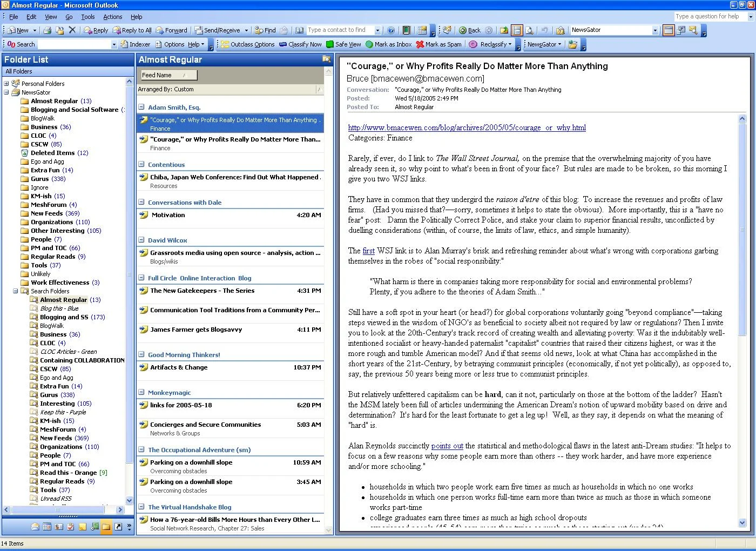The image size is (756, 551).
Task: Follow the 'first' WSJ link
Action: (369, 251)
